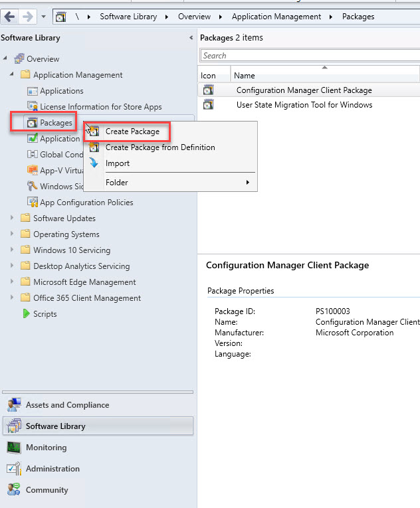Collapse the Application Management node
Screen dimensions: 420x508
pos(12,75)
